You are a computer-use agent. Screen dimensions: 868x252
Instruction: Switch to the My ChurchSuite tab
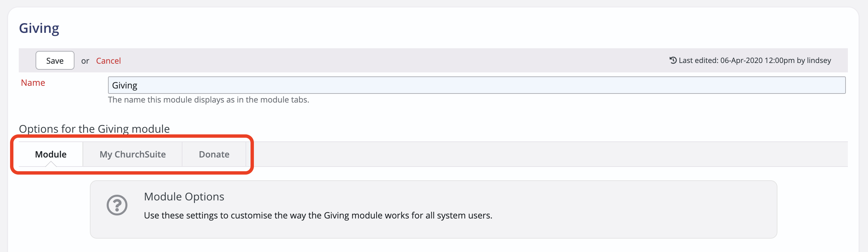pyautogui.click(x=132, y=154)
